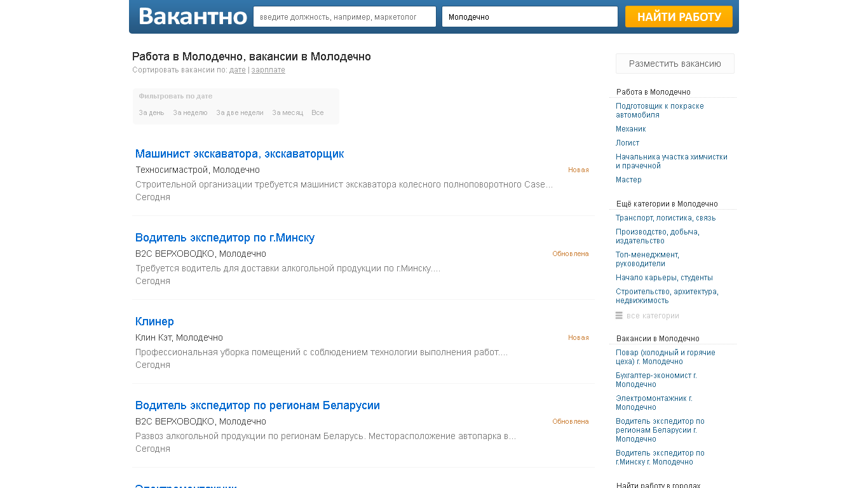This screenshot has width=868, height=488.
Task: Open sidebar link Мастер
Action: pyautogui.click(x=628, y=180)
